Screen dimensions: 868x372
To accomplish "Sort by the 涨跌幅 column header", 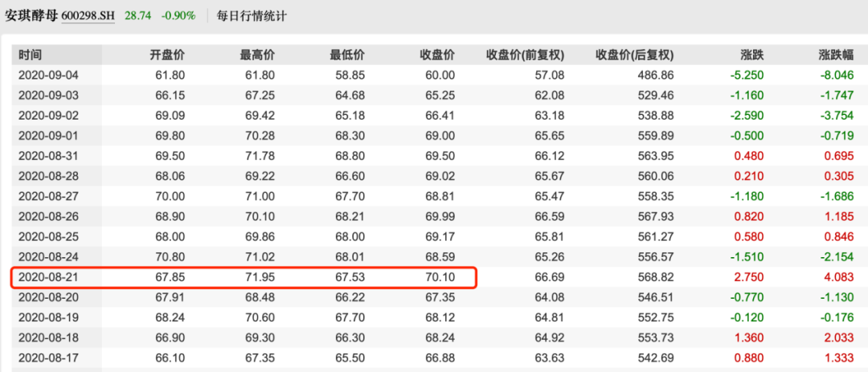I will (x=835, y=55).
